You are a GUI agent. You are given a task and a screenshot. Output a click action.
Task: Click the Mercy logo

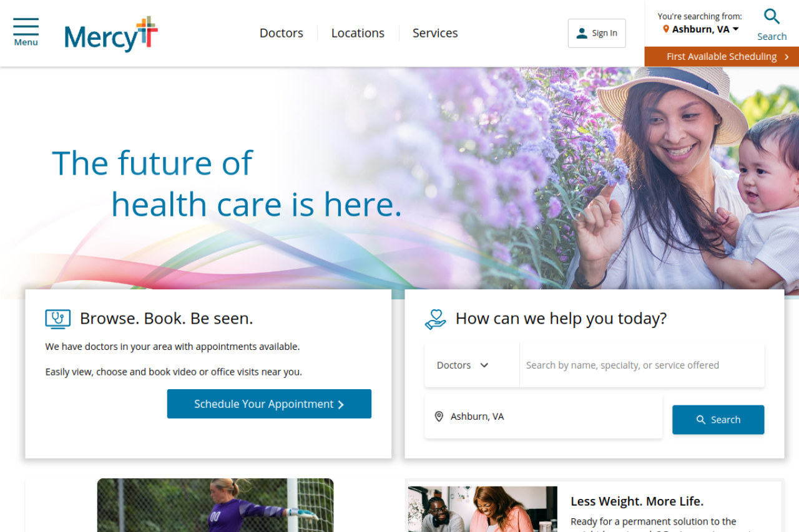pyautogui.click(x=111, y=34)
